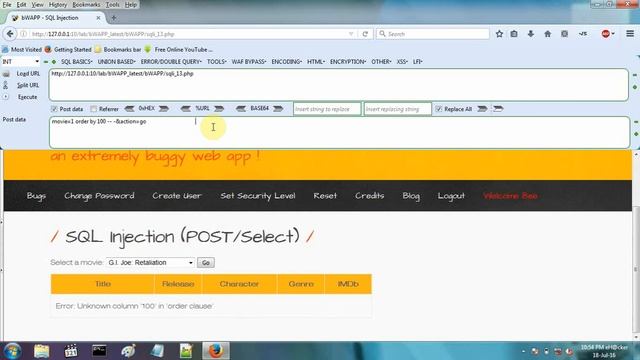Image resolution: width=640 pixels, height=360 pixels.
Task: Click HackBar Split URL
Action: [x=28, y=85]
